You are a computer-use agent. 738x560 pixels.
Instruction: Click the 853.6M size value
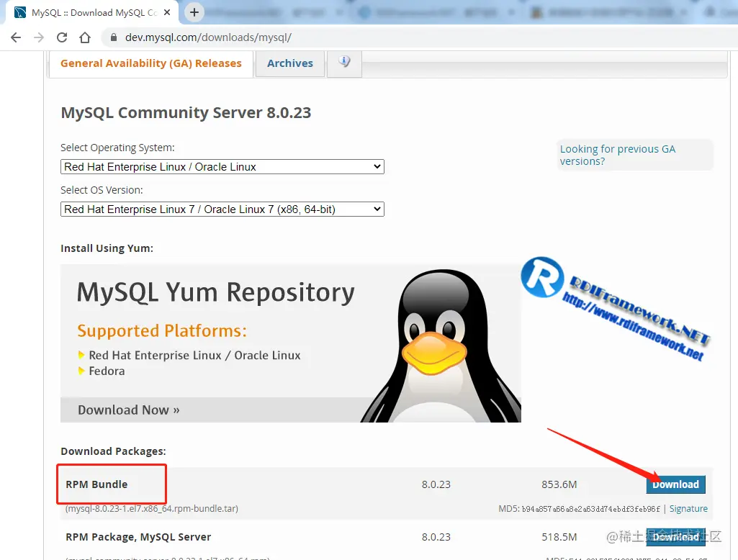tap(559, 484)
